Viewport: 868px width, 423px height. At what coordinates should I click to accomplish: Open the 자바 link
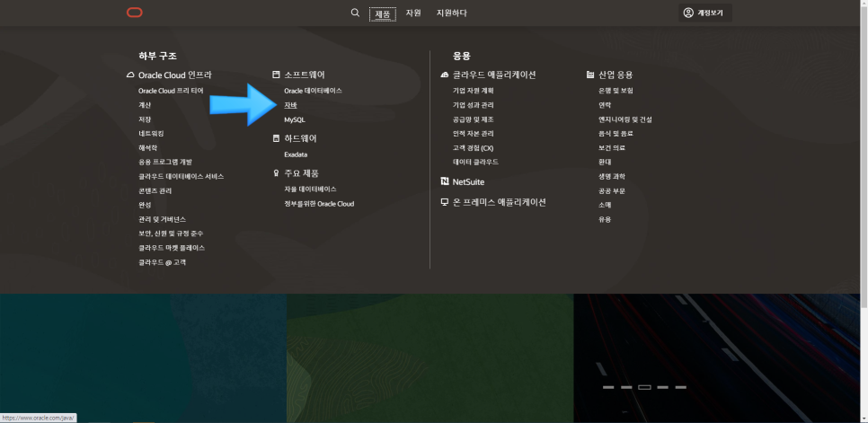[290, 105]
